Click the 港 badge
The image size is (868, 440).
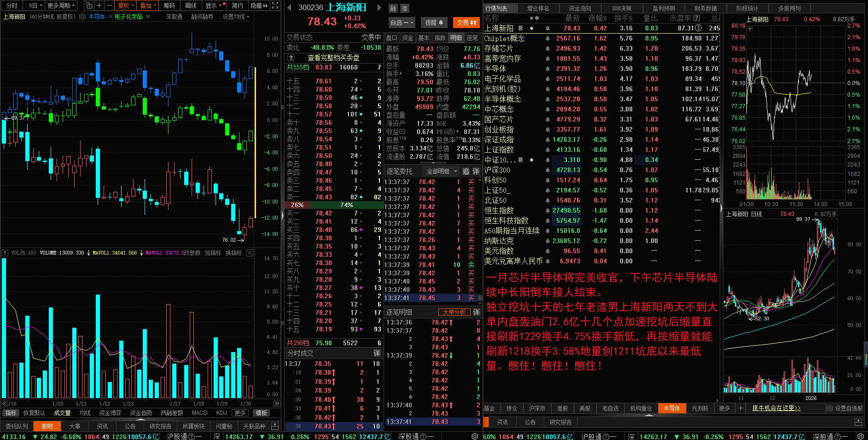[404, 8]
